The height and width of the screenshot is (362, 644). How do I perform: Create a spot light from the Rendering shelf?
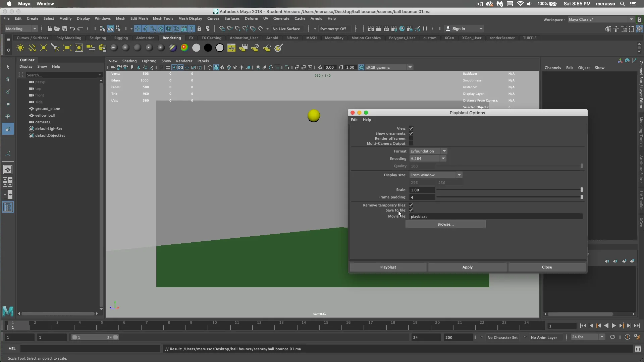click(x=56, y=48)
